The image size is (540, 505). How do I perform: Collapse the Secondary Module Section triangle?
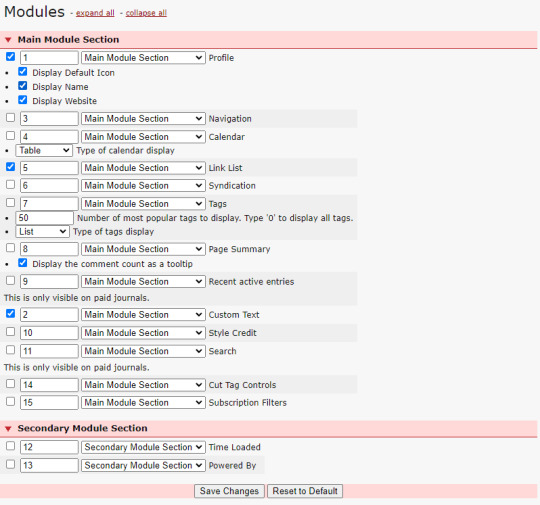(x=8, y=429)
